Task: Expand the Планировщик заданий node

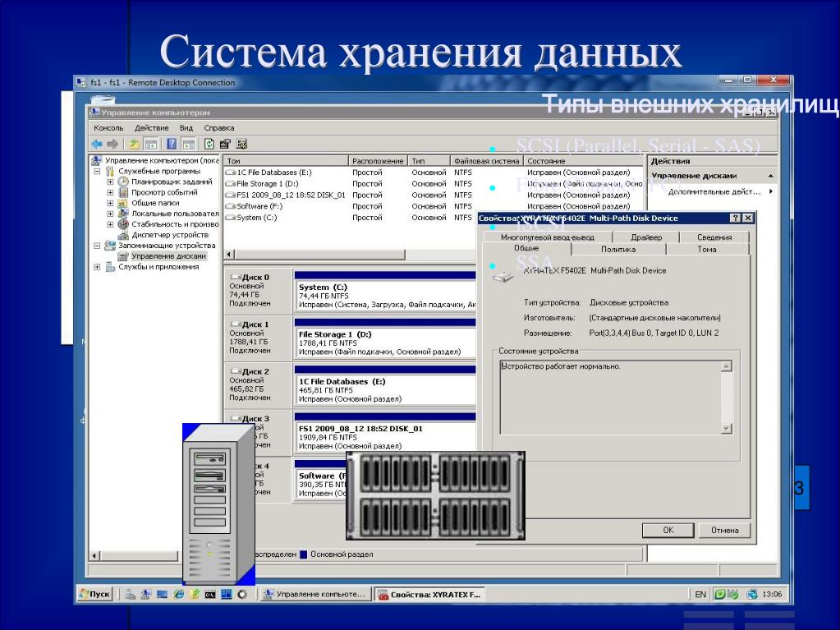Action: click(x=110, y=182)
